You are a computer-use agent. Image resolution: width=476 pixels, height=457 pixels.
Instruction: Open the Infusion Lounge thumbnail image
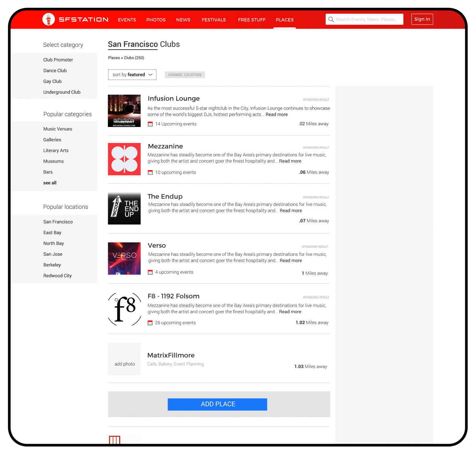(x=124, y=111)
